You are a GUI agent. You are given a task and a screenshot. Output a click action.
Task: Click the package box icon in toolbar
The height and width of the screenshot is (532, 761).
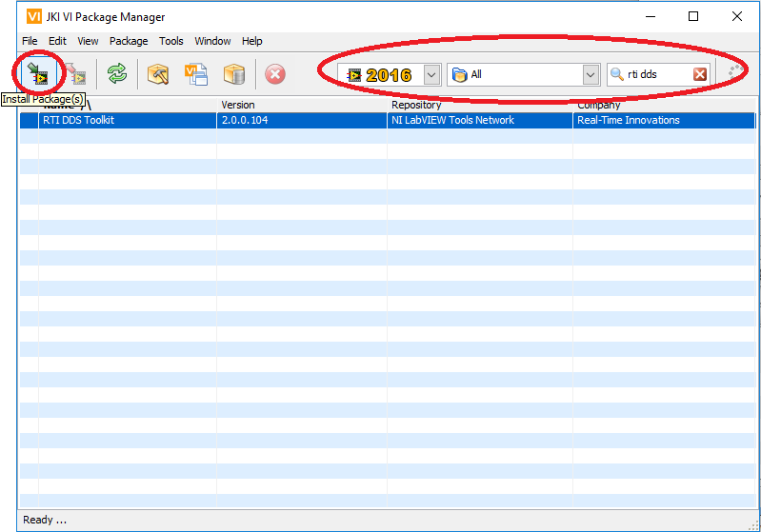click(x=234, y=74)
